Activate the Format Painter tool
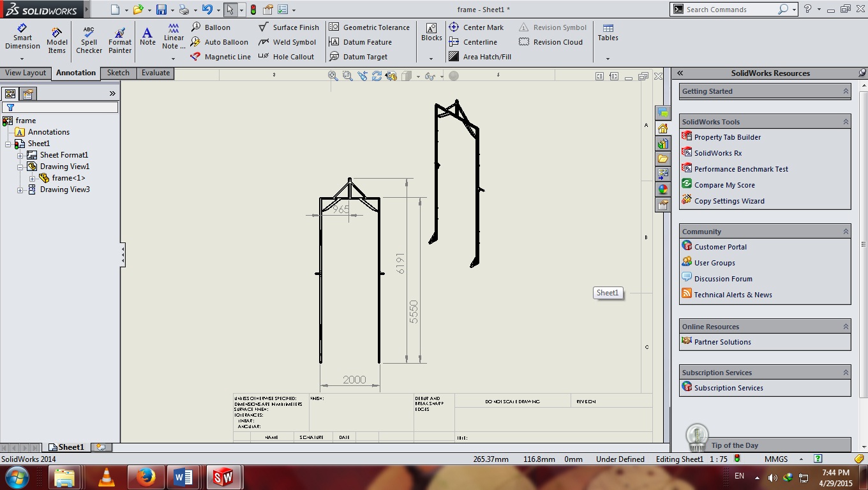Viewport: 868px width, 490px height. [120, 40]
